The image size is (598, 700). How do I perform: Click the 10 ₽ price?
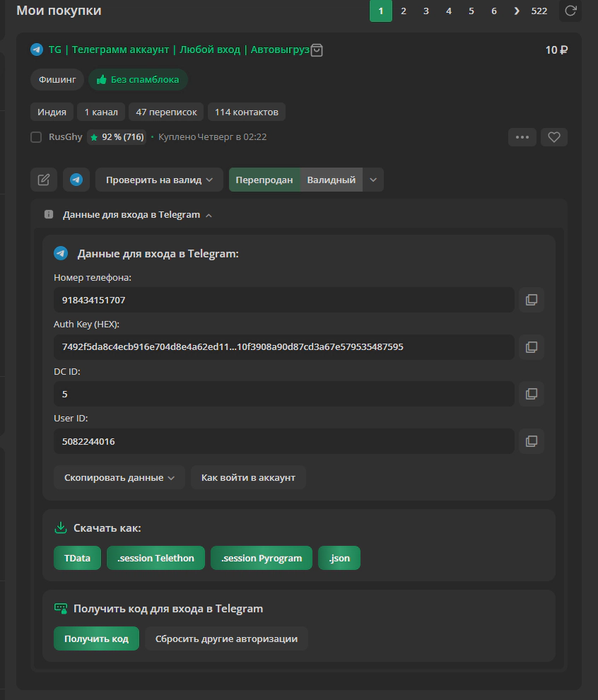556,50
